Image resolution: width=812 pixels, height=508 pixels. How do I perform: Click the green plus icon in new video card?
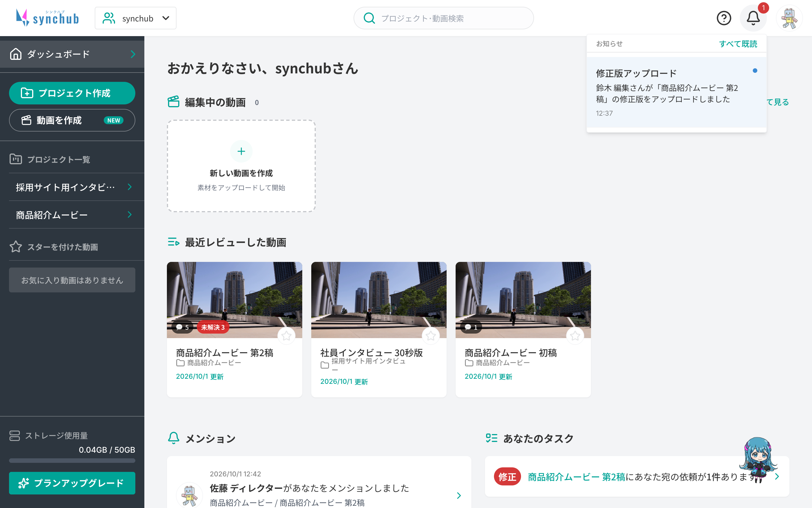241,151
